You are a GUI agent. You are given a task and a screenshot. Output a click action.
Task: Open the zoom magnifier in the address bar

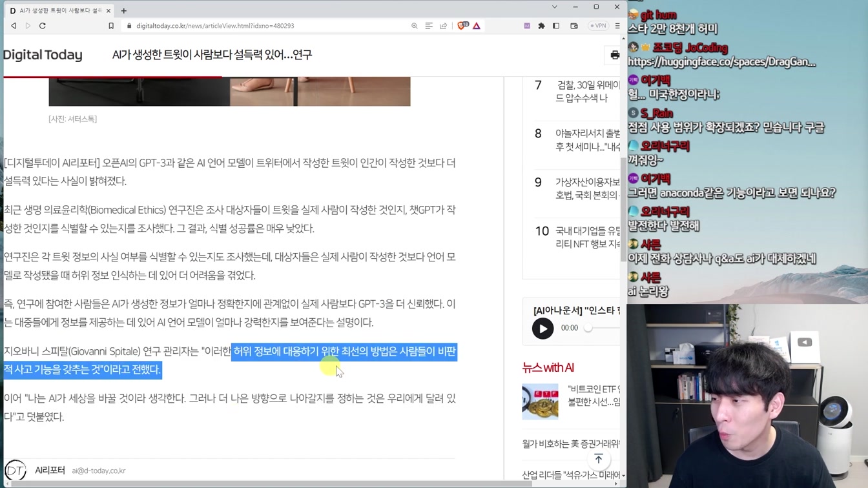coord(415,26)
